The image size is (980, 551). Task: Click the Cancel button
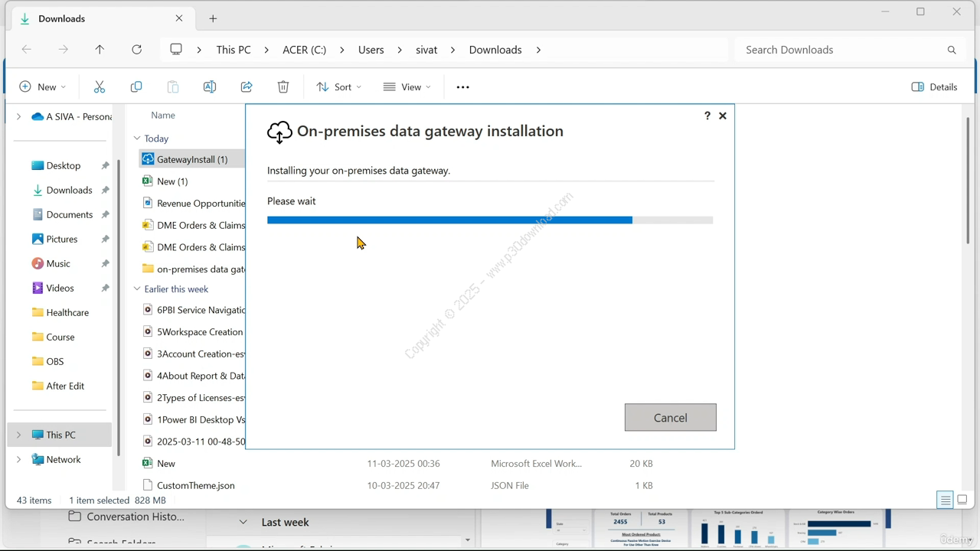(x=671, y=418)
